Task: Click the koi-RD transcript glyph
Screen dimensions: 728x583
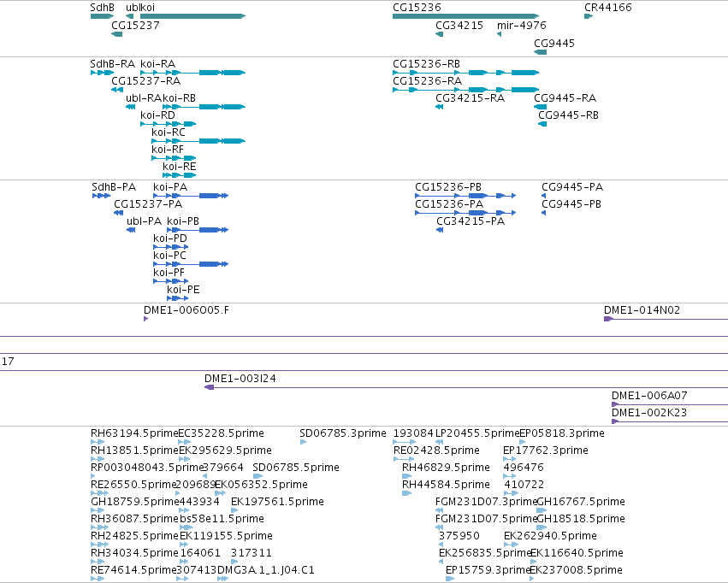Action: 168,124
